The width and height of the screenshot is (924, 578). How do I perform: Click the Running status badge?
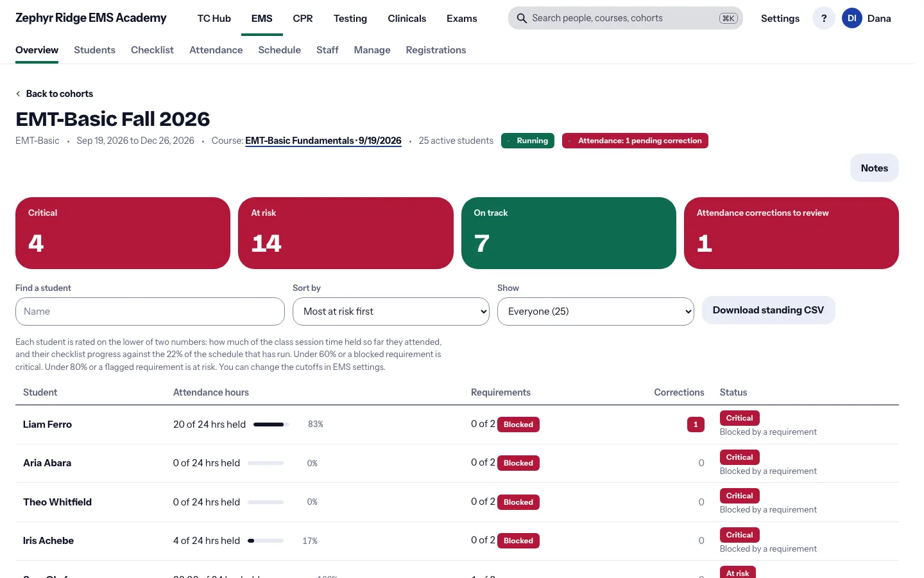tap(527, 141)
